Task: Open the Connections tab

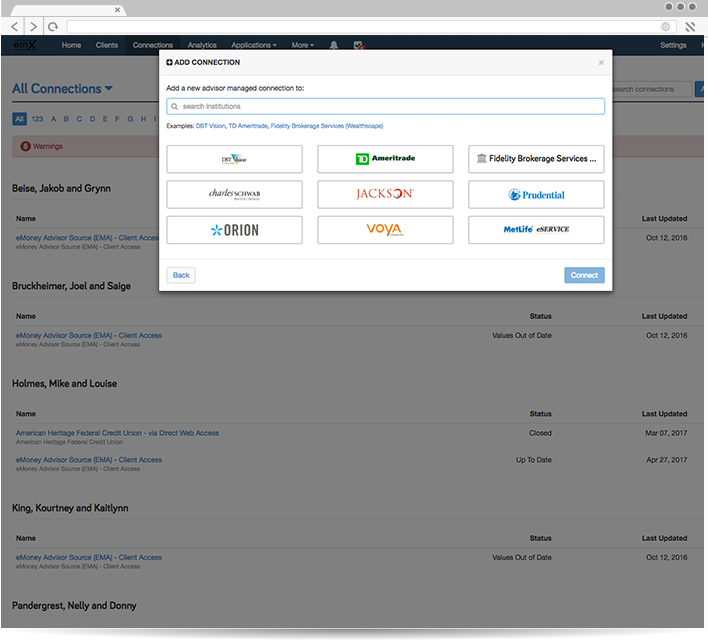Action: click(x=153, y=45)
